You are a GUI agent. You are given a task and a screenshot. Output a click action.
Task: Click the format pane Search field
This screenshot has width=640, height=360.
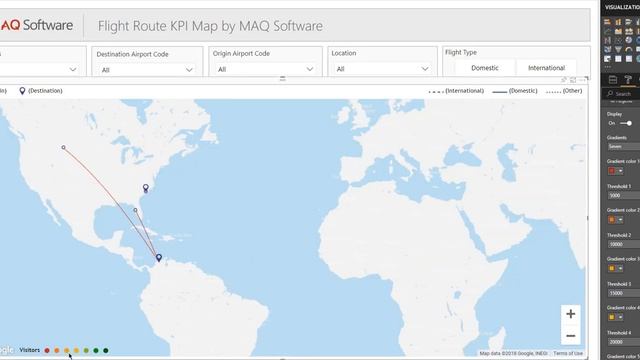click(x=622, y=93)
